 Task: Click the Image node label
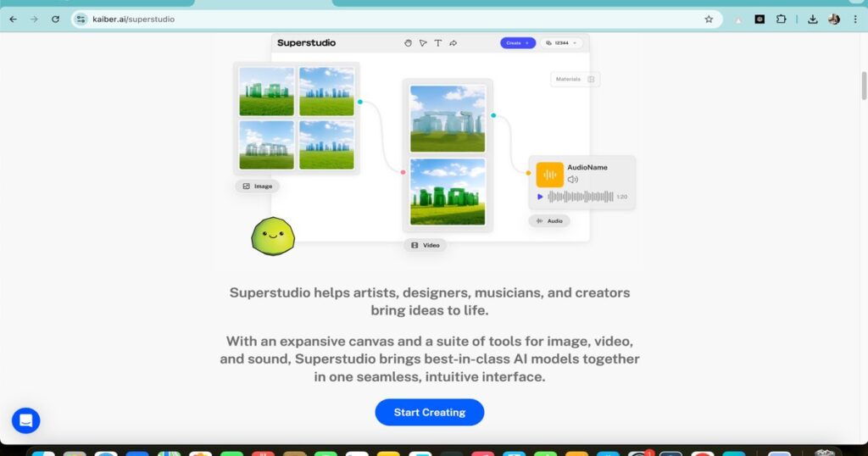click(x=258, y=186)
